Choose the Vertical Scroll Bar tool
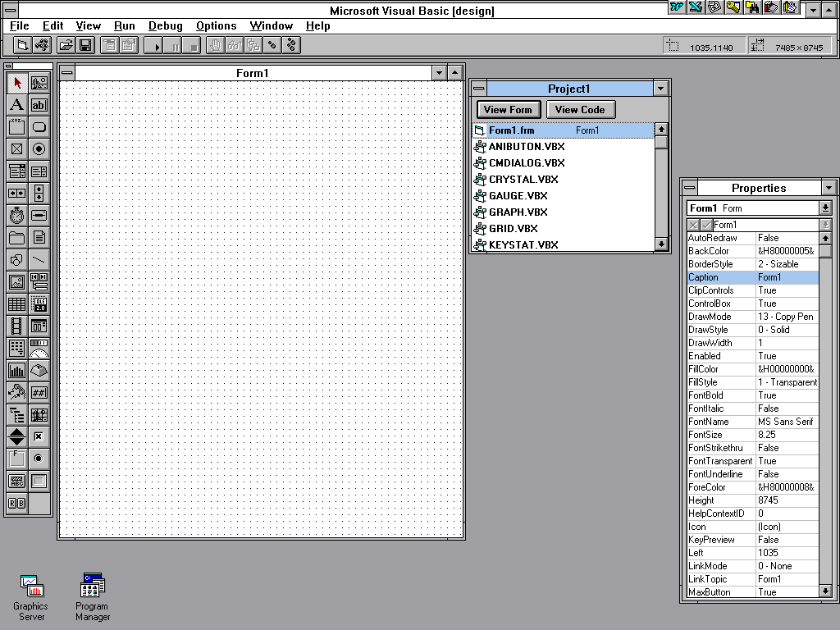 pyautogui.click(x=39, y=194)
